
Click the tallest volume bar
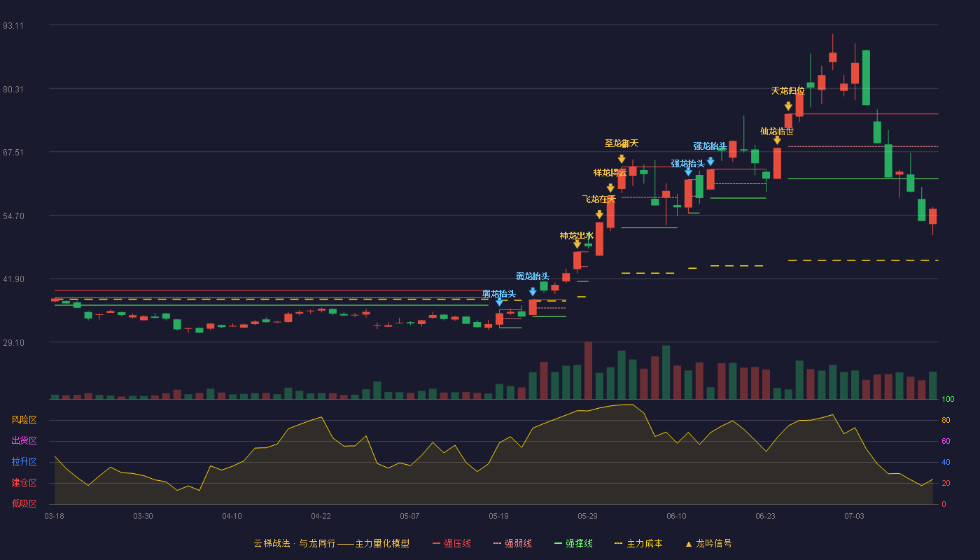(x=588, y=370)
